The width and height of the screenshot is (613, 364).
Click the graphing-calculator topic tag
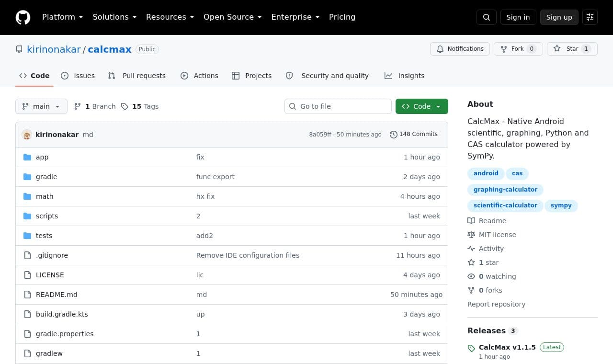click(x=505, y=190)
